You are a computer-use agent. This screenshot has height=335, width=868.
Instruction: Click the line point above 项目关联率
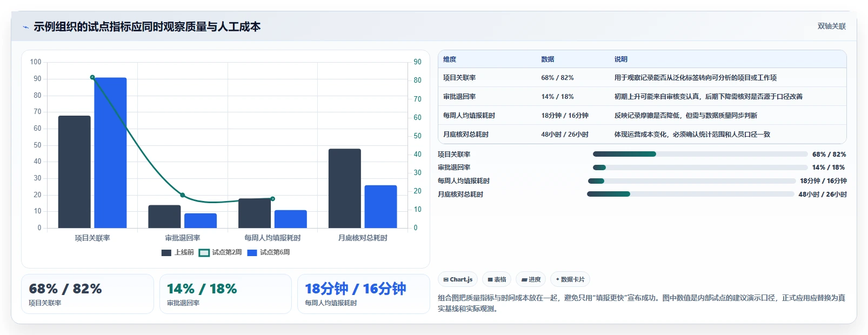[x=92, y=77]
